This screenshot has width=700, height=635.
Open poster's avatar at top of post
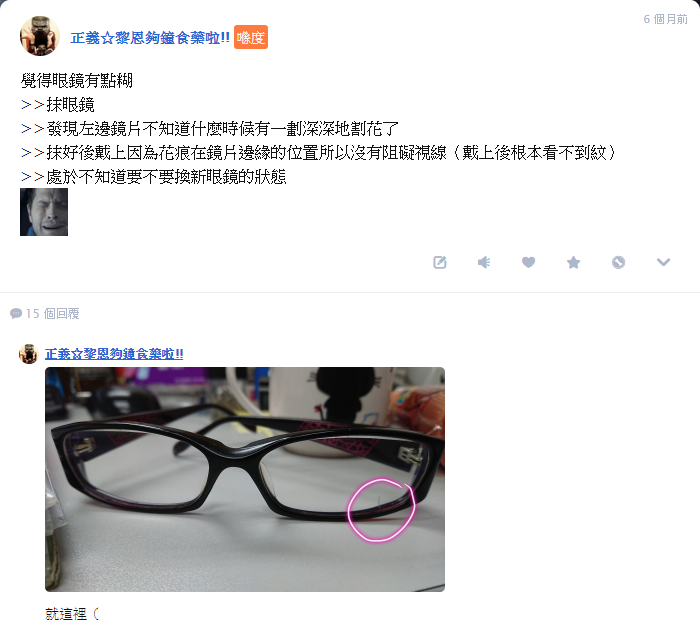pyautogui.click(x=40, y=36)
